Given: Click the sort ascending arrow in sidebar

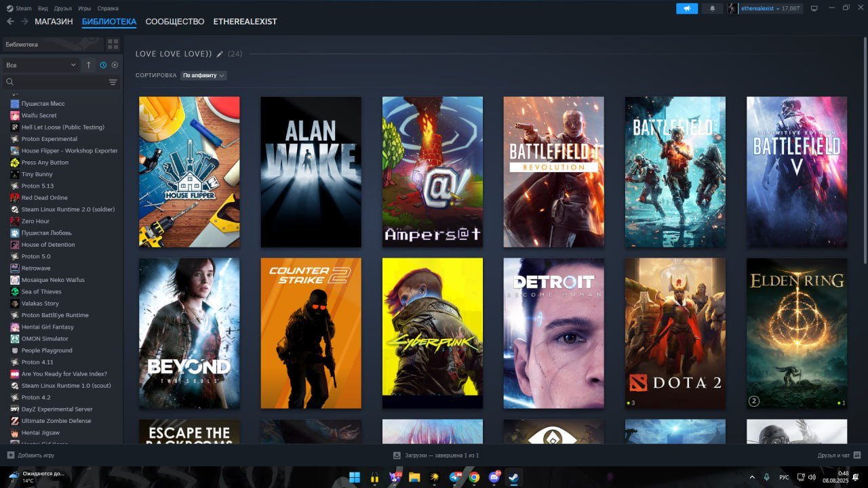Looking at the screenshot, I should 88,65.
